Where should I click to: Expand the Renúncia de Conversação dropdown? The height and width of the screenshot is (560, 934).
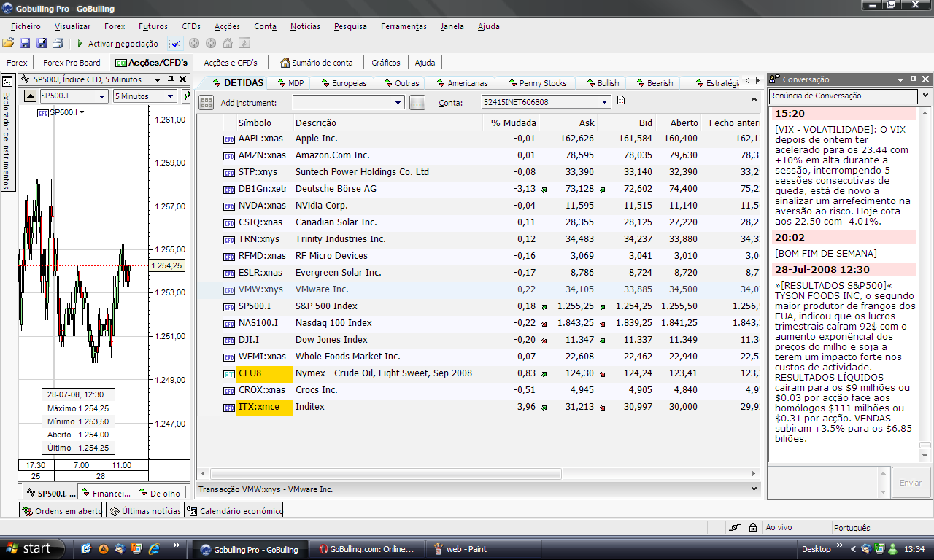925,96
